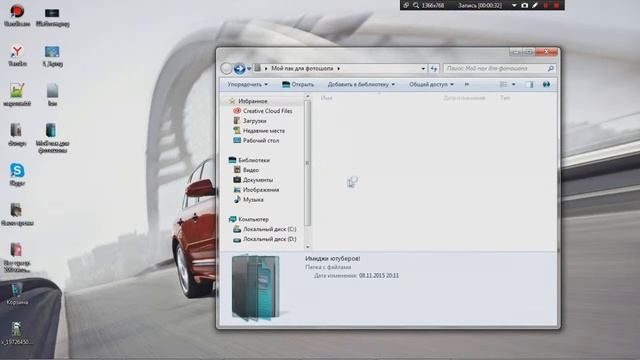Open the 'Добавить в библиотеку' dropdown
This screenshot has height=360, width=640.
(x=361, y=84)
